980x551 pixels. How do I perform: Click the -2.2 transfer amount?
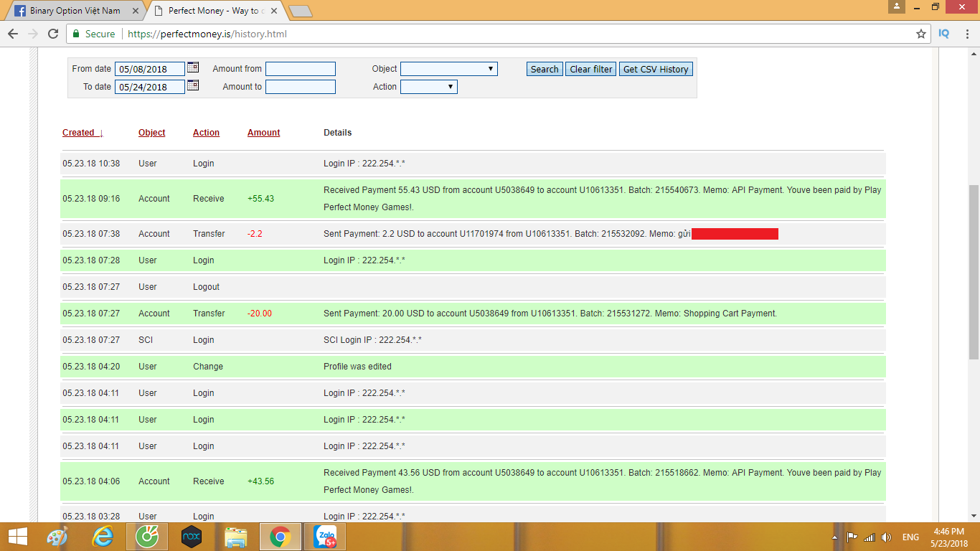pyautogui.click(x=255, y=234)
